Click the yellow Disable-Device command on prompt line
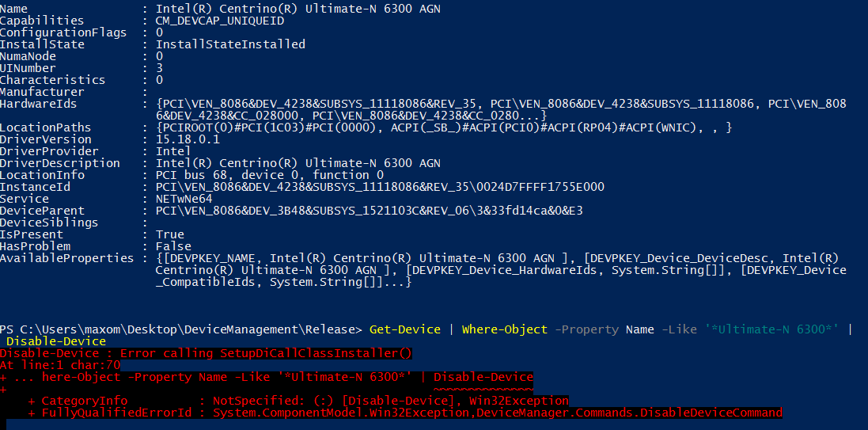This screenshot has height=430, width=868. click(x=56, y=341)
